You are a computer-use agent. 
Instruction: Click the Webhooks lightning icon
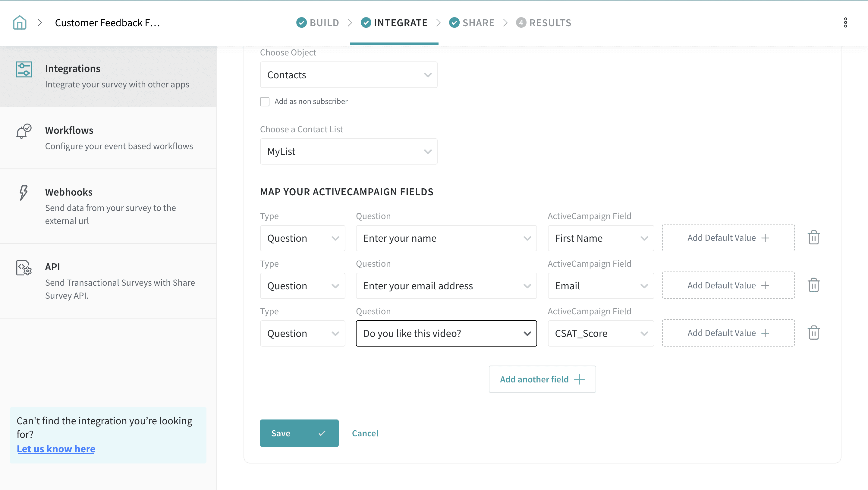click(x=23, y=193)
